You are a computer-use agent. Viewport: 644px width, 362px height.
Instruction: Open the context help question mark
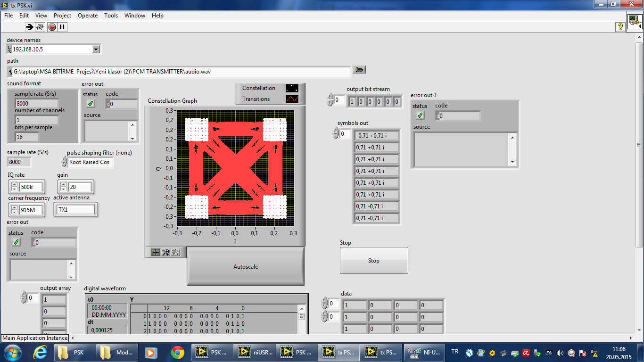click(620, 27)
